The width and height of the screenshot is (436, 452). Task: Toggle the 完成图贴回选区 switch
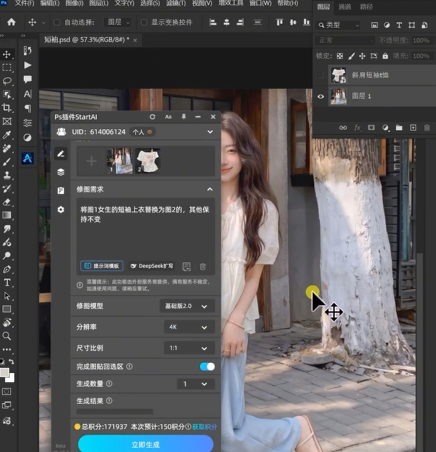[207, 367]
